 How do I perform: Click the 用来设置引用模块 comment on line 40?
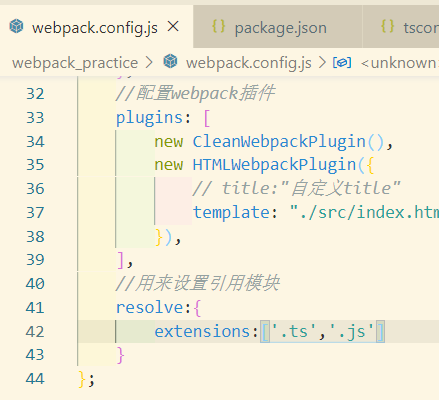pos(197,284)
